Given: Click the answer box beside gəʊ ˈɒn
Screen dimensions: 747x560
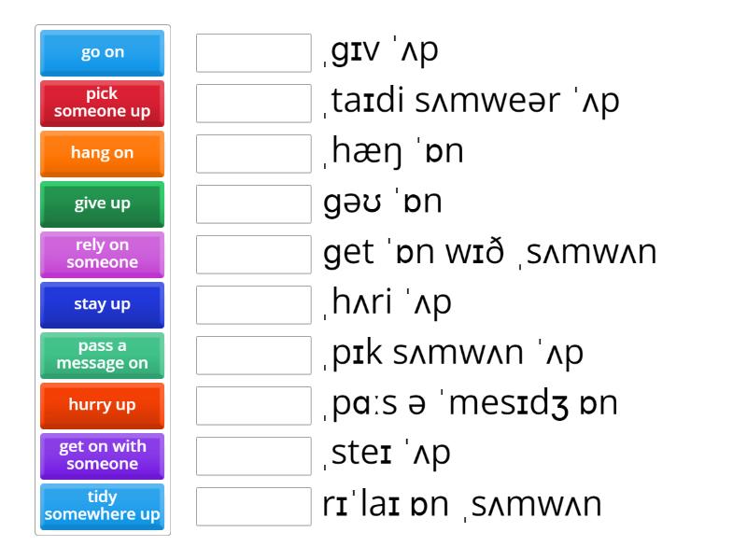Looking at the screenshot, I should pos(253,202).
